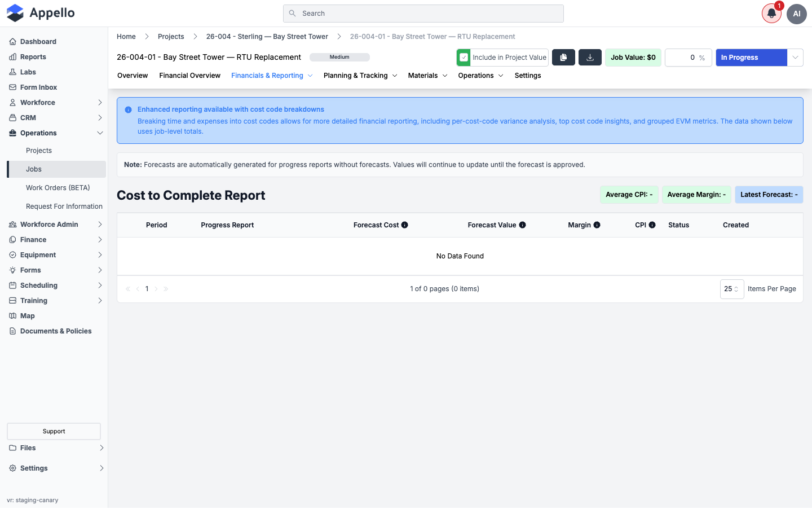Open Map in the sidebar

click(x=27, y=316)
